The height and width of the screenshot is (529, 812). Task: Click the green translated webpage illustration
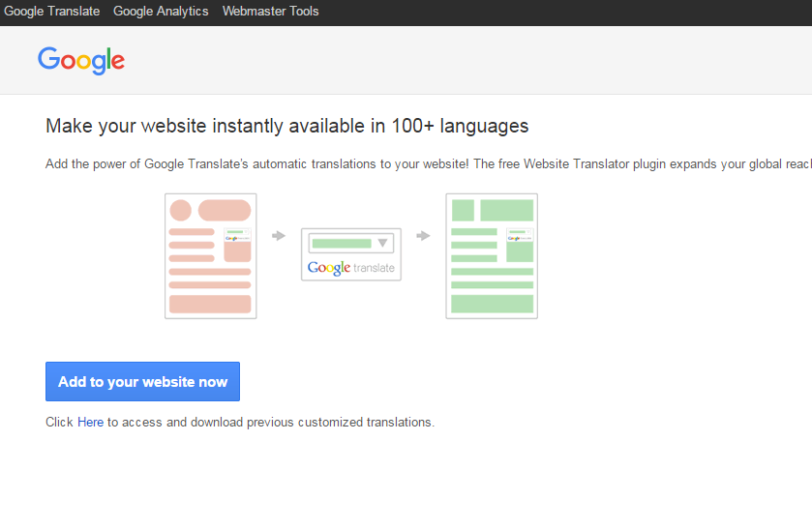pos(492,256)
